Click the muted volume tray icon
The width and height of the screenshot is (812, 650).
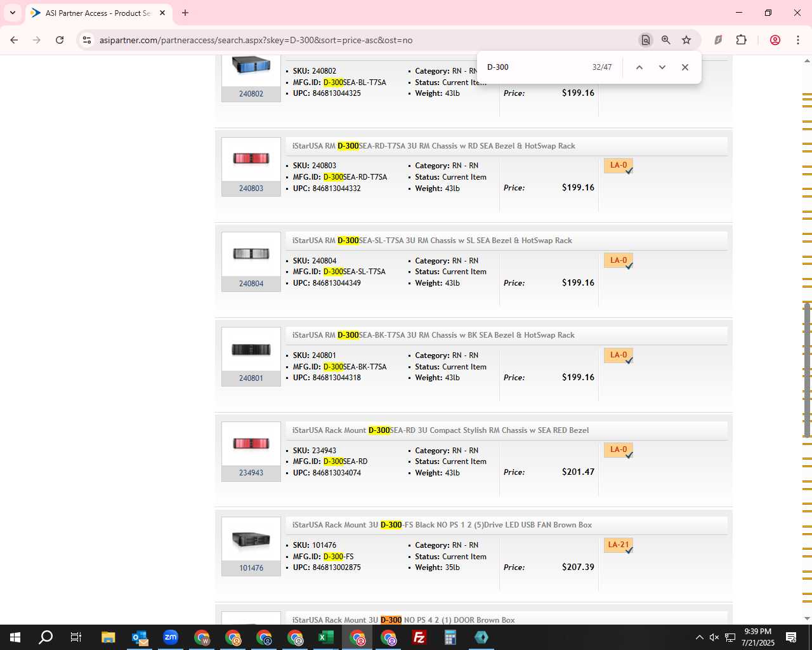point(714,637)
